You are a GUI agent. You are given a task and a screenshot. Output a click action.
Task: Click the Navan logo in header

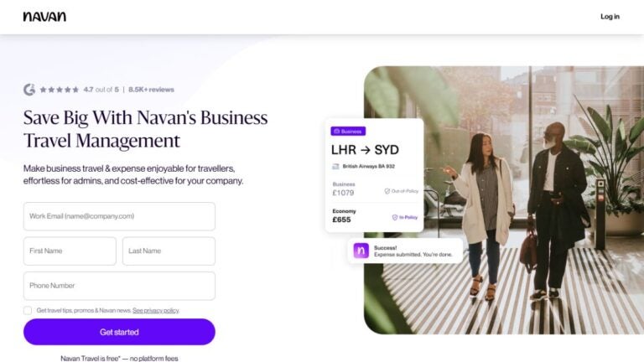coord(44,17)
